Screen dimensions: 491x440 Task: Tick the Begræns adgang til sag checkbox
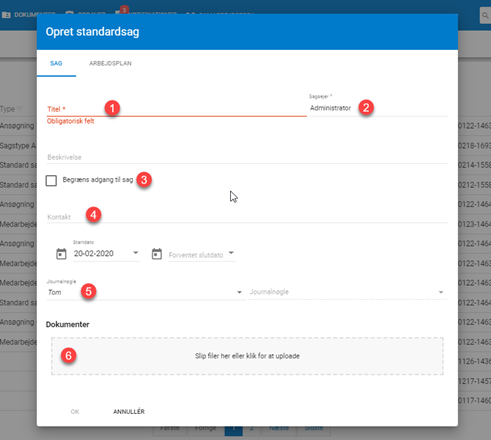(x=51, y=181)
